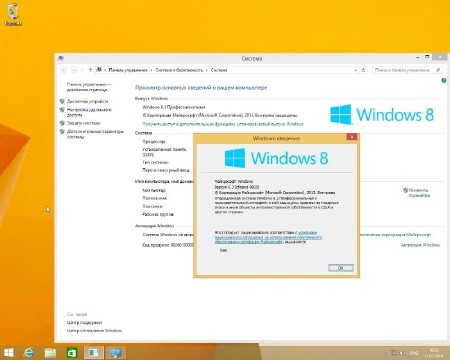The width and height of the screenshot is (450, 360).
Task: Click Forward arrow in System window
Action: click(74, 70)
